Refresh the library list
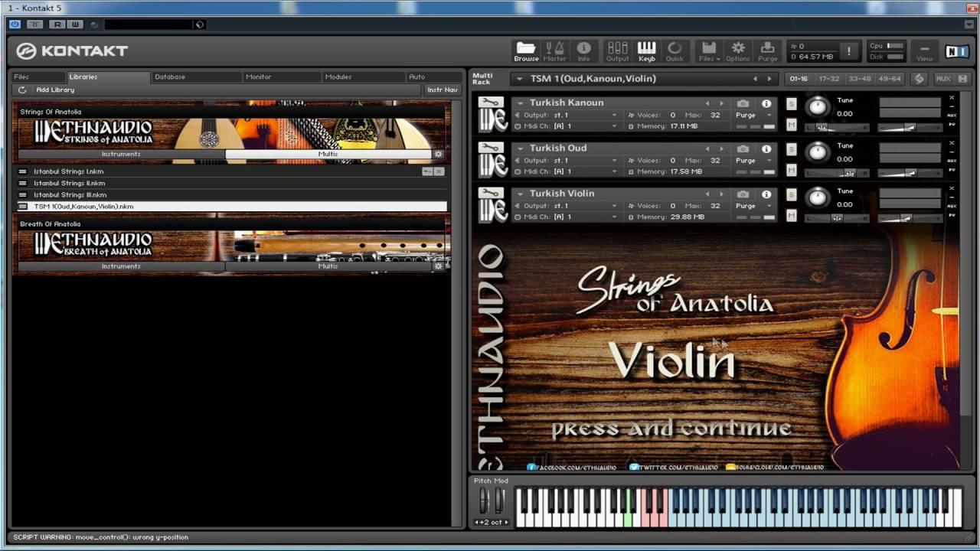Image resolution: width=980 pixels, height=551 pixels. click(22, 90)
